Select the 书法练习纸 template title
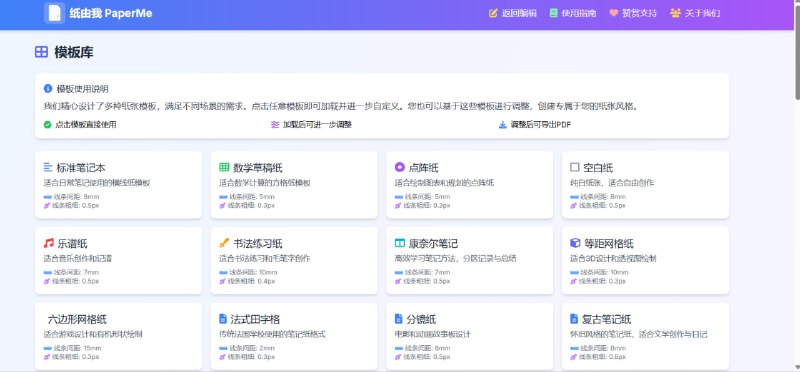This screenshot has width=800, height=372. pos(258,243)
